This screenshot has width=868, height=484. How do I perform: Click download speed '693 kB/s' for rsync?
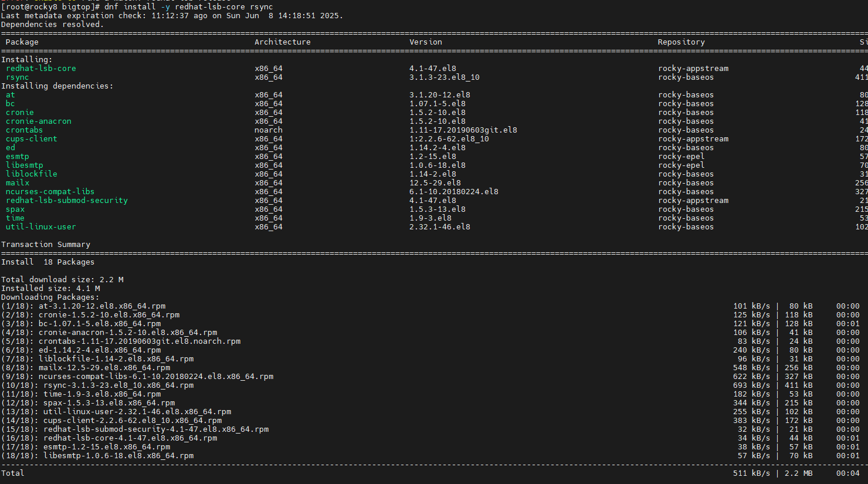click(752, 385)
